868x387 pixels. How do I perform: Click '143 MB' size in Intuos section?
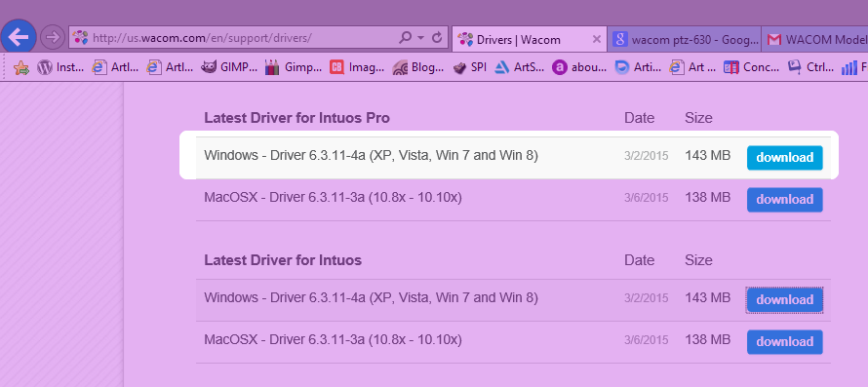tap(707, 298)
